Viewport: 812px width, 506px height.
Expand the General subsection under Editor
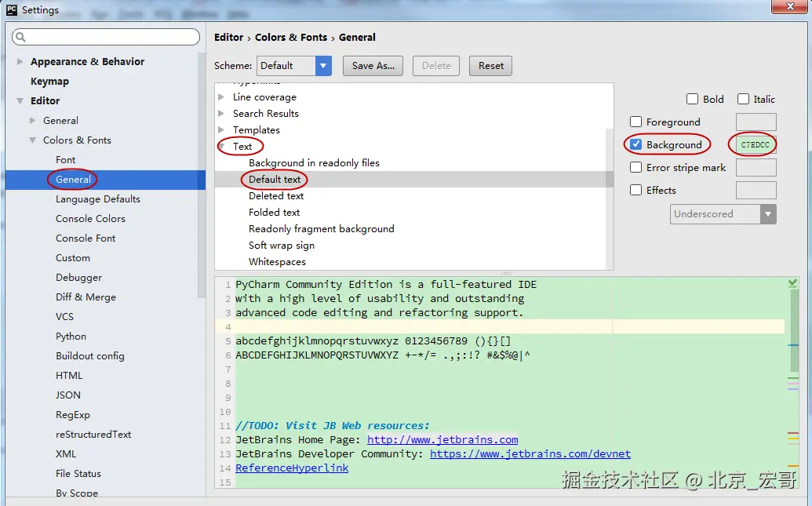[33, 121]
